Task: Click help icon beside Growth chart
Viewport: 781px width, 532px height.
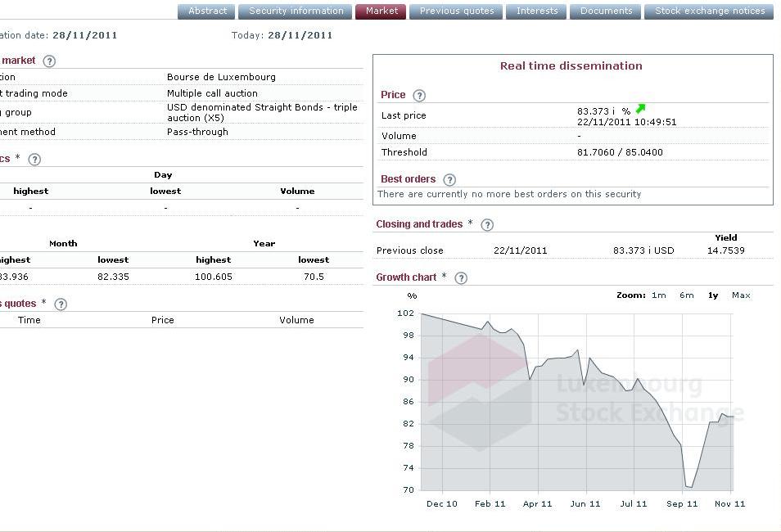Action: pyautogui.click(x=461, y=278)
